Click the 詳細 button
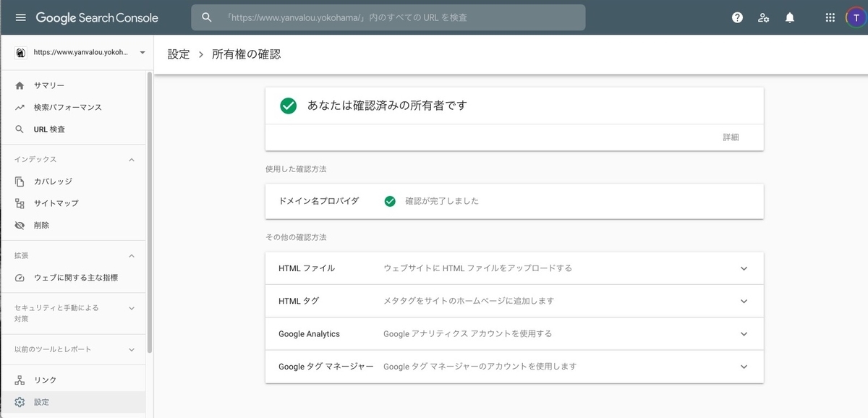Viewport: 868px width, 418px height. click(x=731, y=137)
